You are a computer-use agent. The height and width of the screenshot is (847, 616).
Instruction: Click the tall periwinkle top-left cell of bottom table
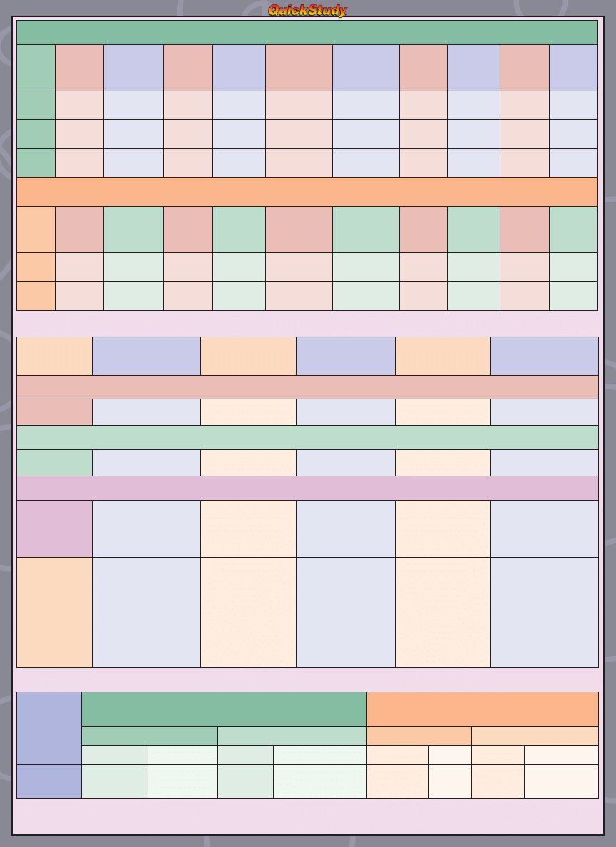(x=48, y=728)
